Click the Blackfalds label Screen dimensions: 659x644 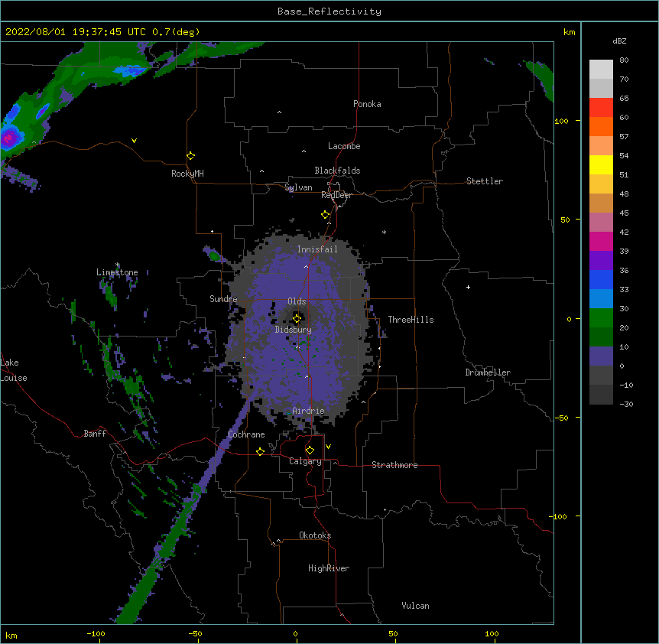tap(337, 171)
